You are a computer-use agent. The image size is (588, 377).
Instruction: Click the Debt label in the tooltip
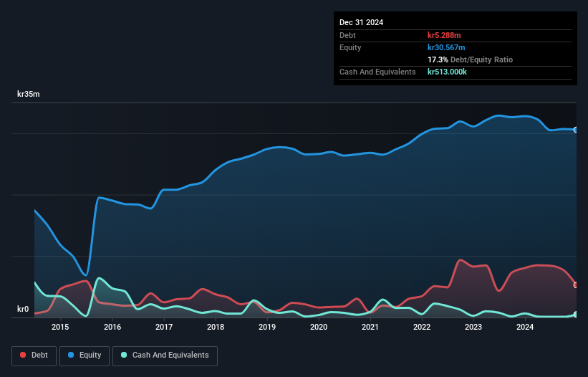point(347,35)
